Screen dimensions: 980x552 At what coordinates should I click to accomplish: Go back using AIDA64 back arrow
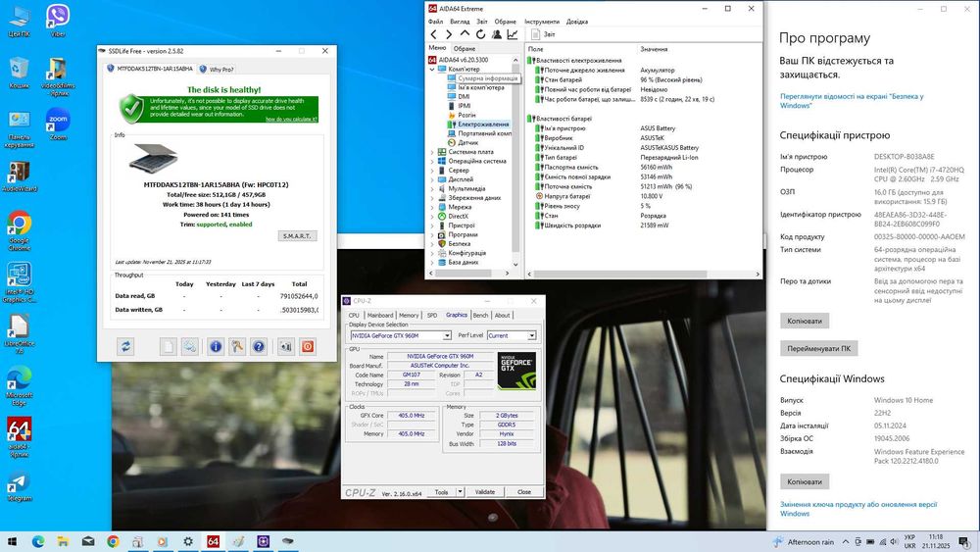click(x=434, y=34)
